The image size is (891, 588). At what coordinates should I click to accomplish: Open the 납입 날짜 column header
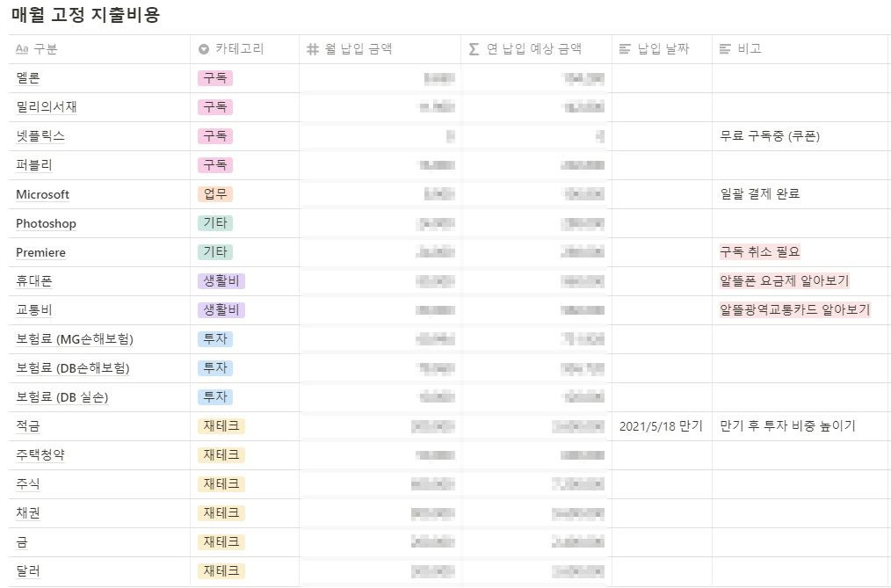(x=662, y=49)
